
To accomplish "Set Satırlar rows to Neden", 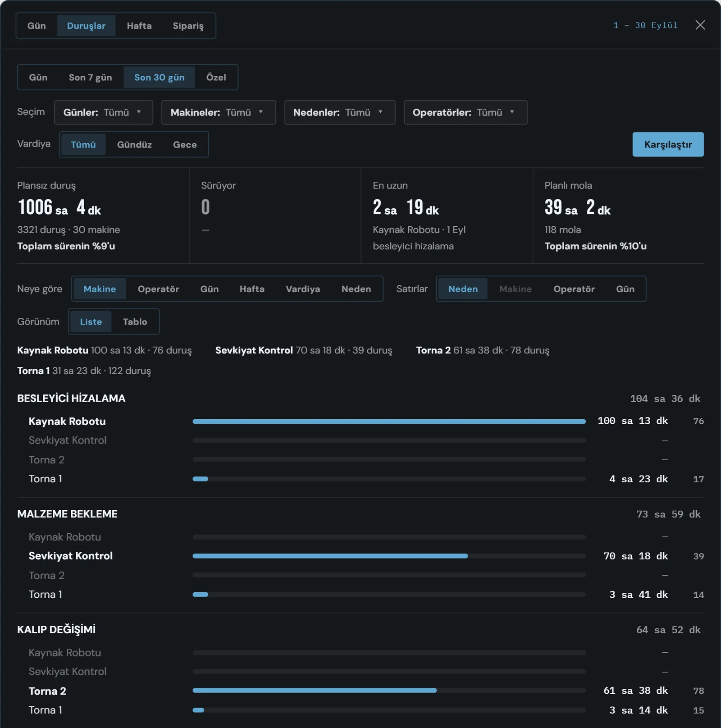I will (x=463, y=289).
